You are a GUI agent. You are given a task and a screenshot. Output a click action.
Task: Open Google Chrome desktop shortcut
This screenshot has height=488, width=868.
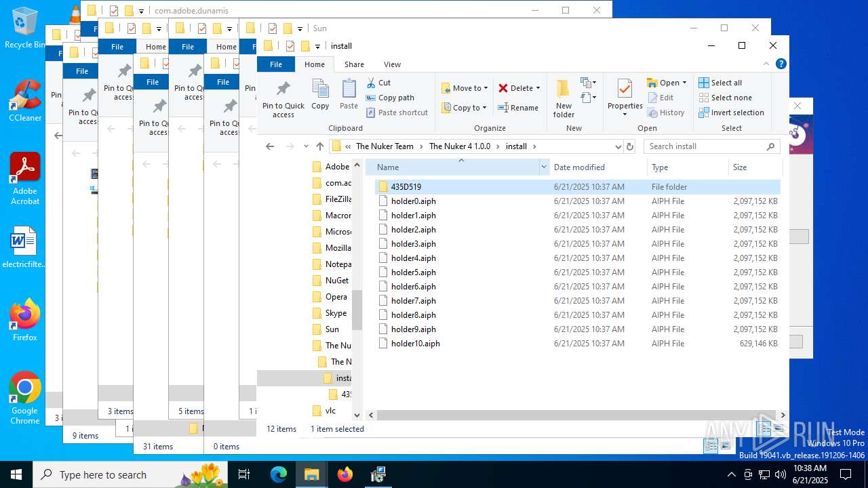(25, 399)
